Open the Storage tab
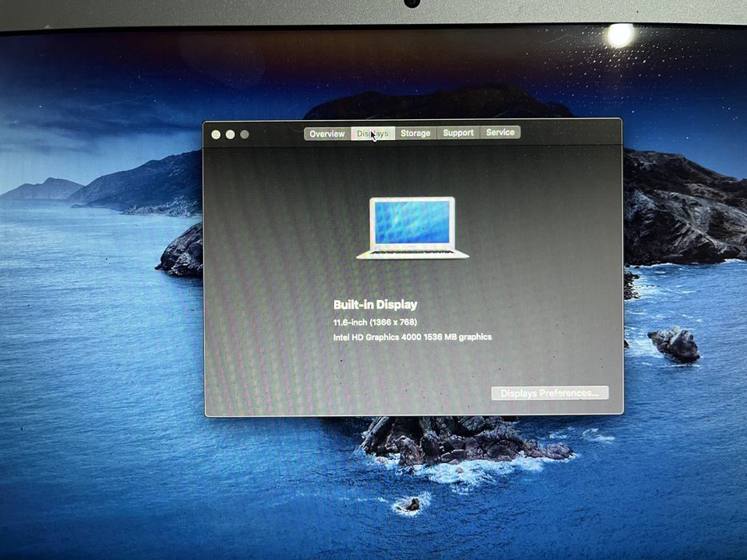 point(416,134)
